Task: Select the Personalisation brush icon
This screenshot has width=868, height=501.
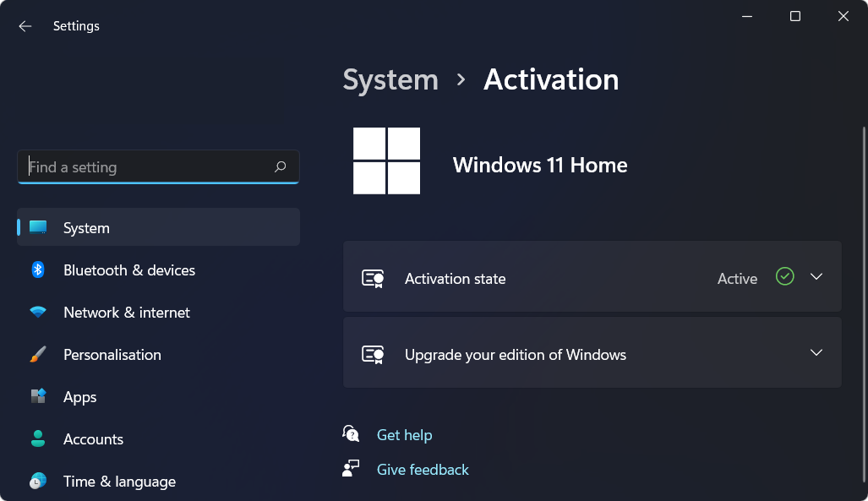Action: point(38,354)
